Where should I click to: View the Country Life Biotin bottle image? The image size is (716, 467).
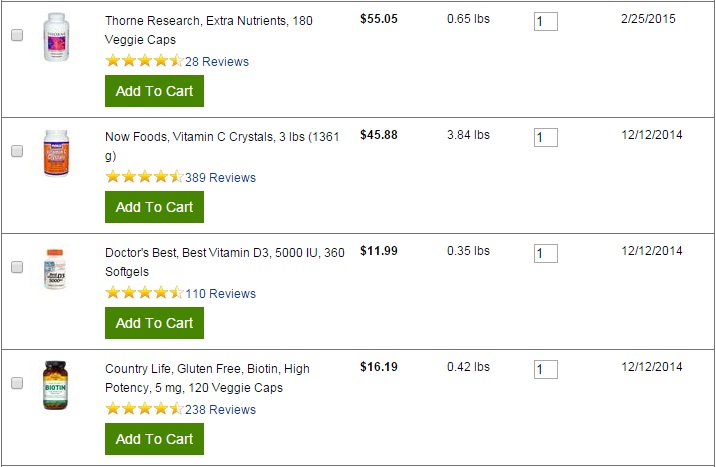[x=55, y=385]
